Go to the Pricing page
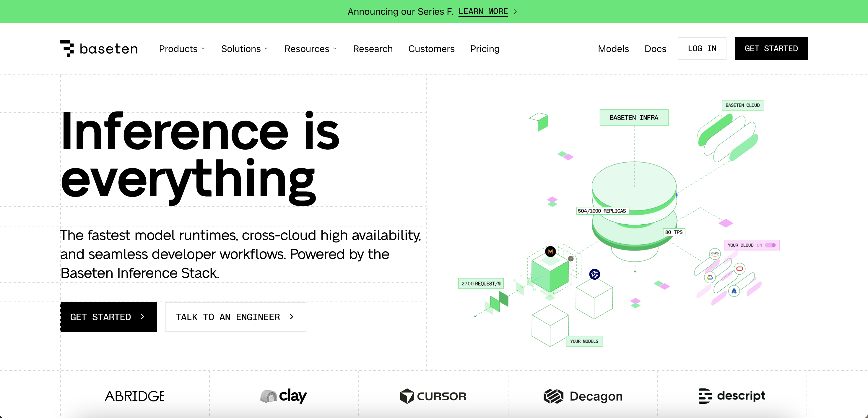Screen dimensions: 868x418 click(x=485, y=49)
